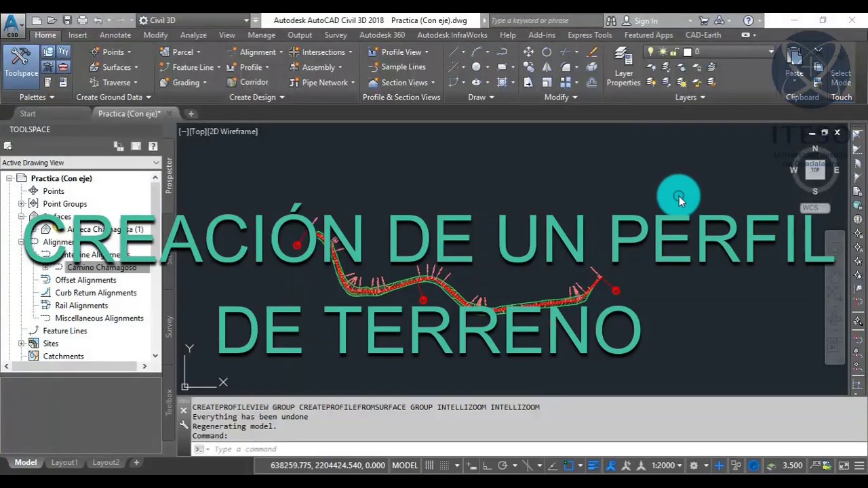Screen dimensions: 868x488
Task: Open the Active Drawing View dropdown
Action: [x=80, y=163]
